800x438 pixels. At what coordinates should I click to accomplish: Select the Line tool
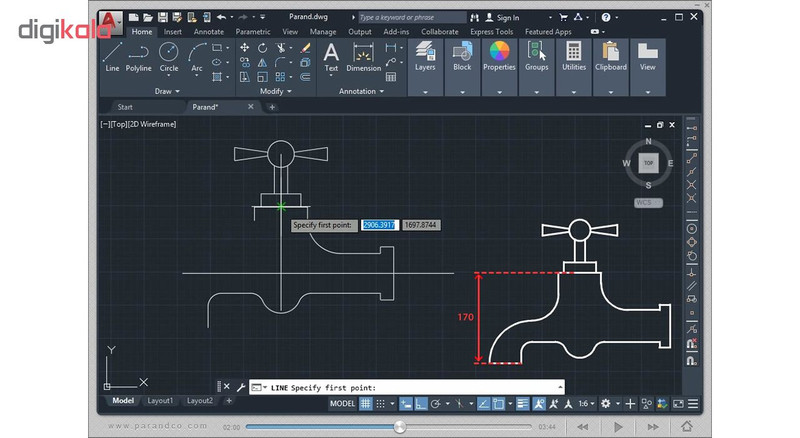[x=112, y=57]
